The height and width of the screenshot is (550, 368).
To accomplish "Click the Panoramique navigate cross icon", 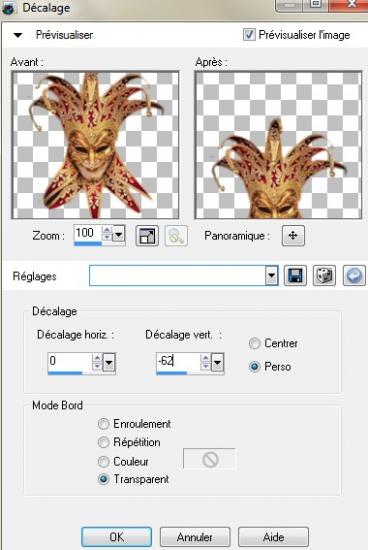I will (x=293, y=235).
